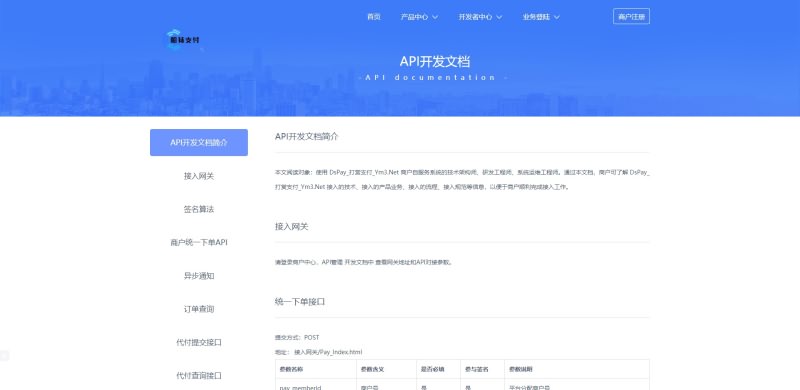
Task: Click the small widget at left edge
Action: pos(4,356)
